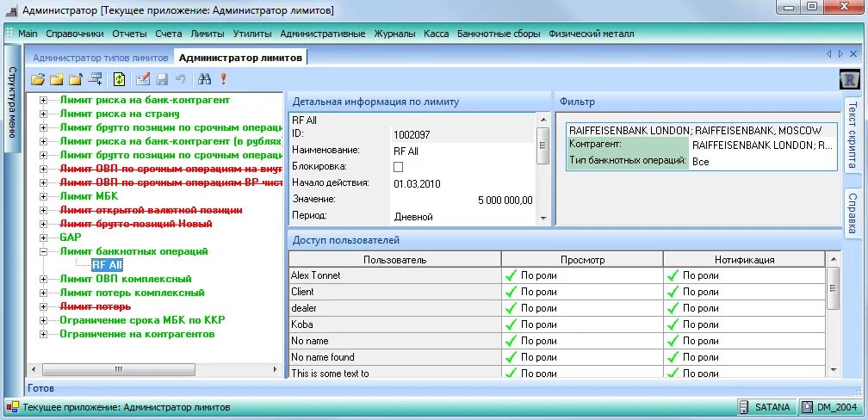This screenshot has height=420, width=868.
Task: Open the Справочники menu
Action: tap(75, 34)
